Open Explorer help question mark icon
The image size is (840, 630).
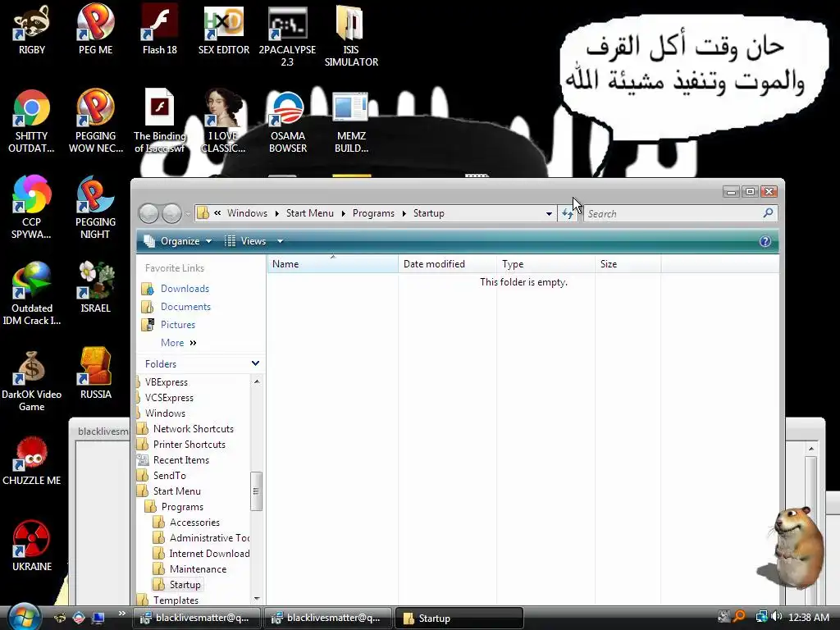coord(765,242)
